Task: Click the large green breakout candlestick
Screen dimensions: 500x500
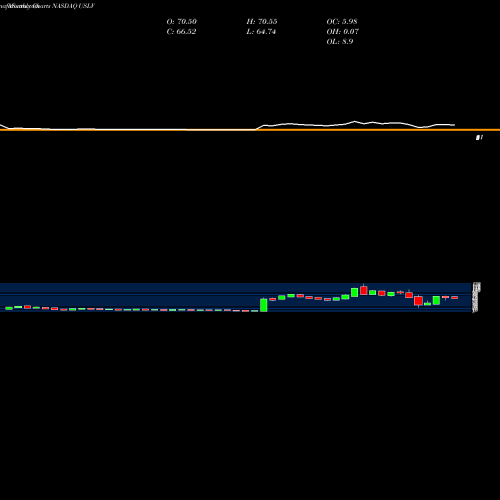Action: [264, 305]
